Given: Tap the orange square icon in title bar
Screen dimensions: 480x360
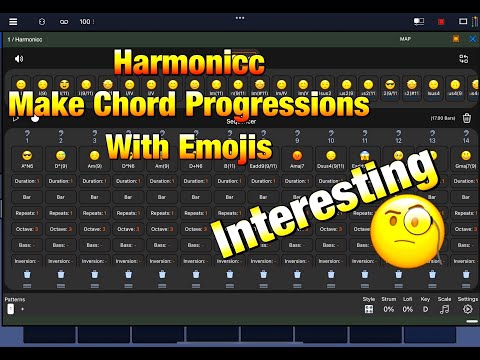Looking at the screenshot, I should point(456,39).
